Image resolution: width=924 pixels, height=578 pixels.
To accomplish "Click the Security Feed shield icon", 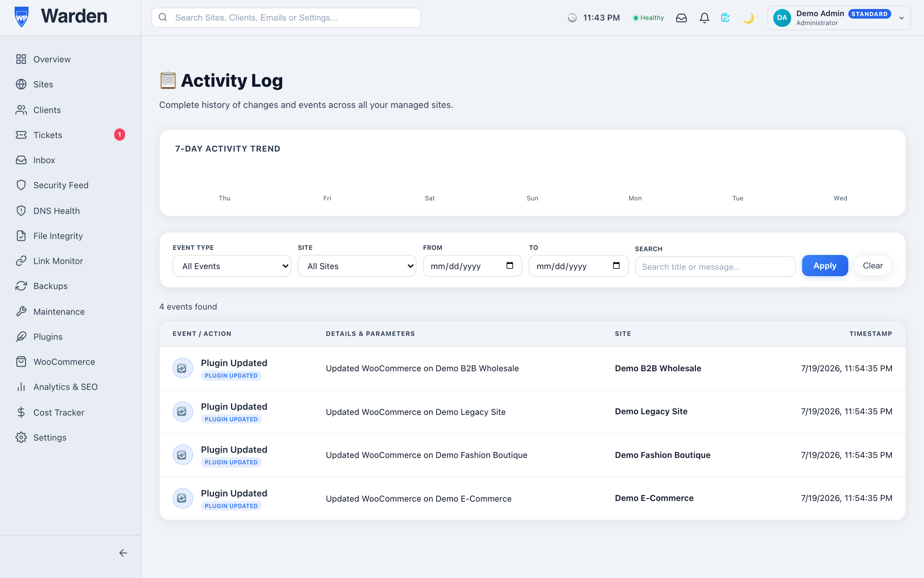I will click(21, 185).
